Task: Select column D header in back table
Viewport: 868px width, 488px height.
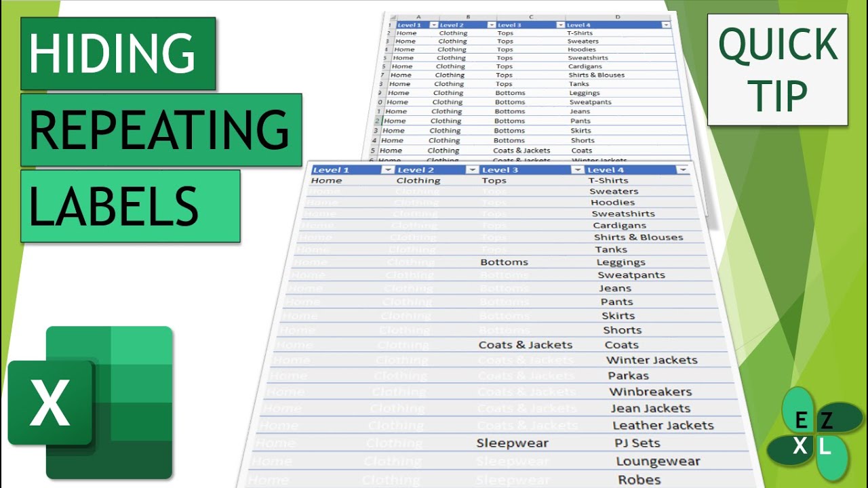Action: click(617, 17)
